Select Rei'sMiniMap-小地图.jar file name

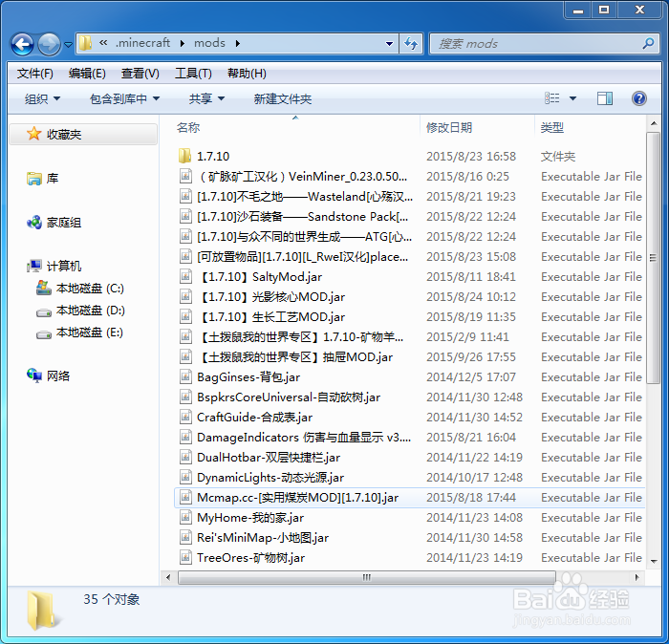[x=263, y=538]
